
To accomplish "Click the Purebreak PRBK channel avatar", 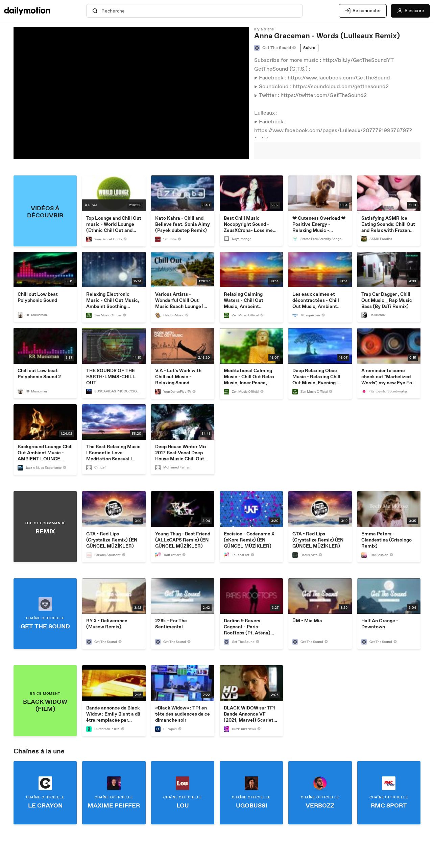I will (x=89, y=729).
